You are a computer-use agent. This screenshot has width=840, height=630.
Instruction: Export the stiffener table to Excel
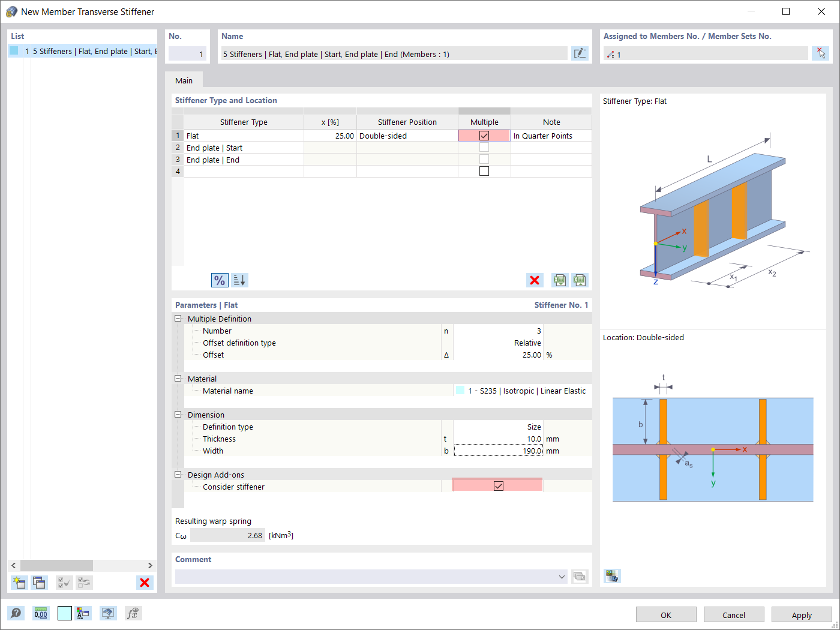coord(560,280)
